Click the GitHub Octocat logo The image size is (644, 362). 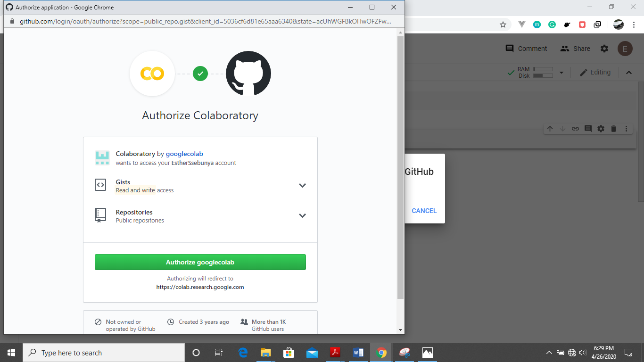248,74
